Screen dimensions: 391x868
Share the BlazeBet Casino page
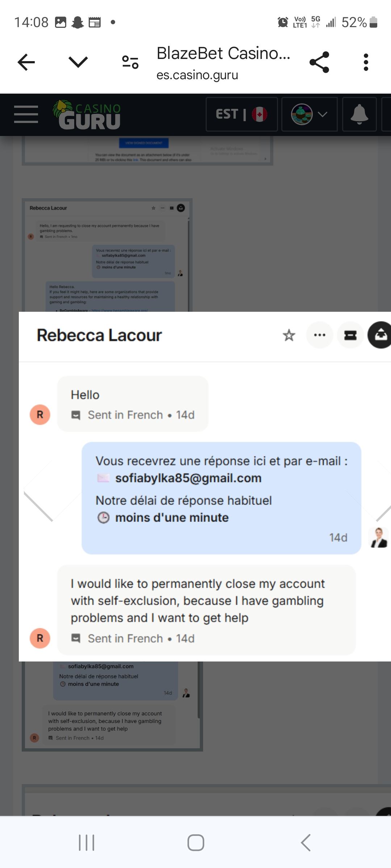pyautogui.click(x=319, y=62)
